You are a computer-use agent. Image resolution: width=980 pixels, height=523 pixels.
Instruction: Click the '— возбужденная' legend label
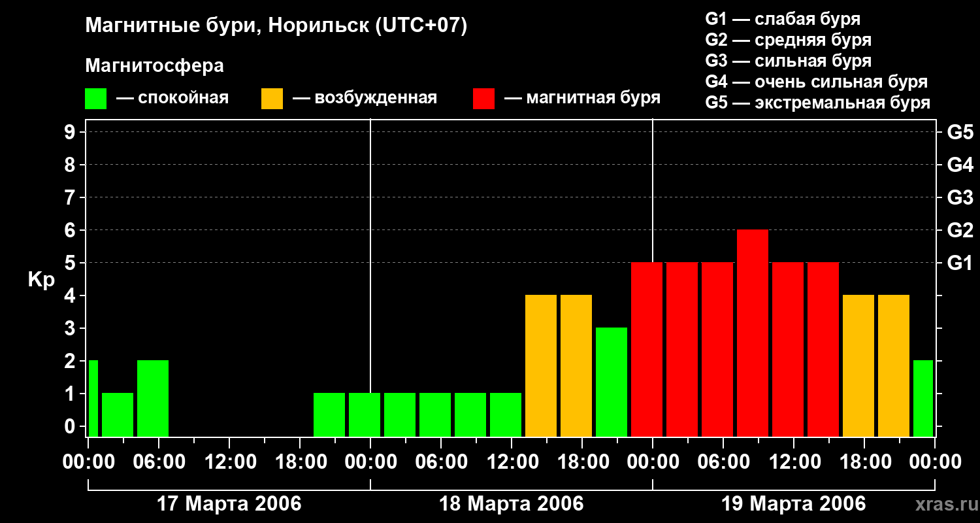(x=365, y=99)
